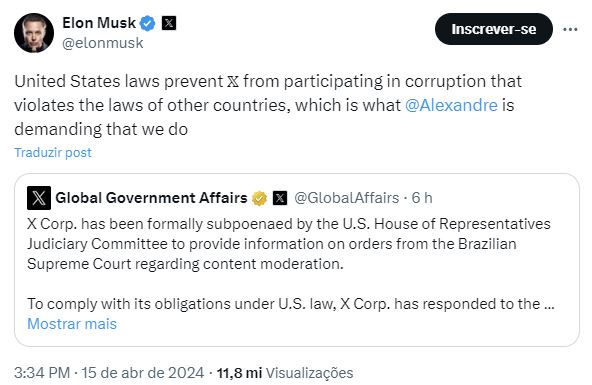Open Elon Musk's profile avatar
This screenshot has height=385, width=592.
point(34,33)
